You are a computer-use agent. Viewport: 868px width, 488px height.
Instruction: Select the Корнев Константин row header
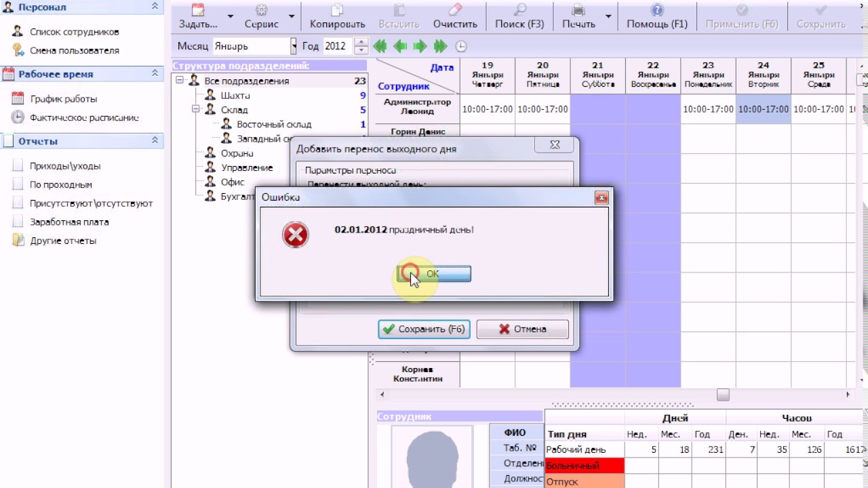tap(417, 374)
